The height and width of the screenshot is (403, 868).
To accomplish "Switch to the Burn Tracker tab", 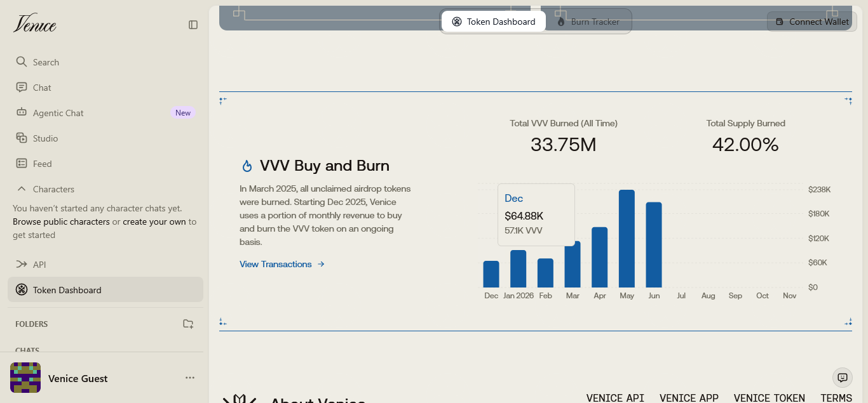I will pyautogui.click(x=588, y=22).
